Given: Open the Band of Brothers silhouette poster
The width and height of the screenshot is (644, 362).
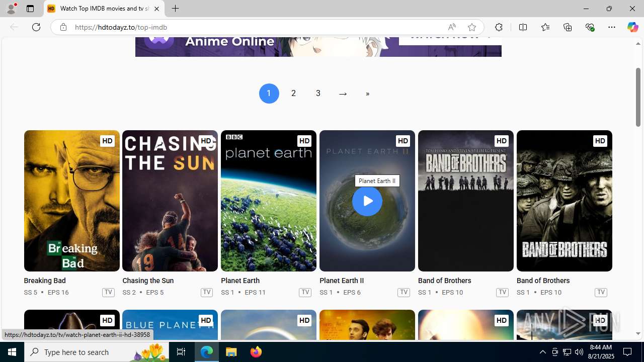Looking at the screenshot, I should [466, 201].
